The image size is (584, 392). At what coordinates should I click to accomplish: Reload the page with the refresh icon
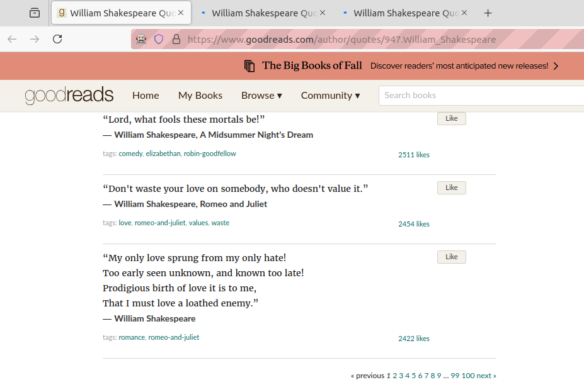57,39
